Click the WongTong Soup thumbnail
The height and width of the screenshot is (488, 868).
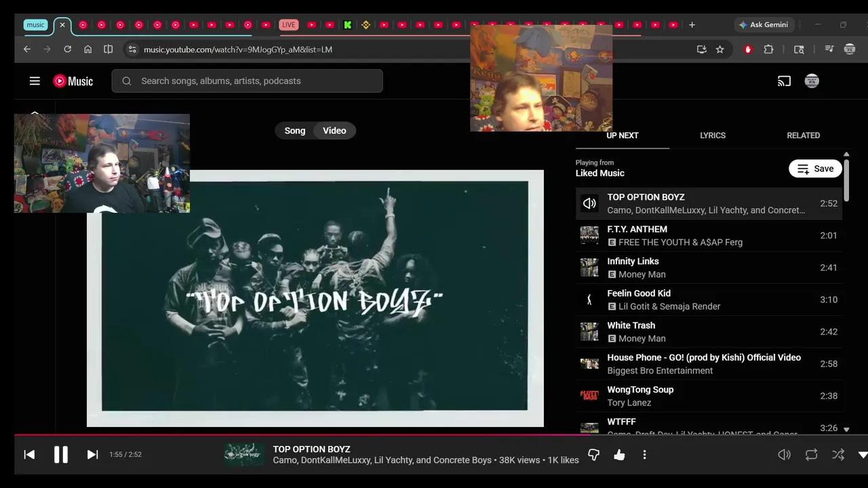click(589, 396)
